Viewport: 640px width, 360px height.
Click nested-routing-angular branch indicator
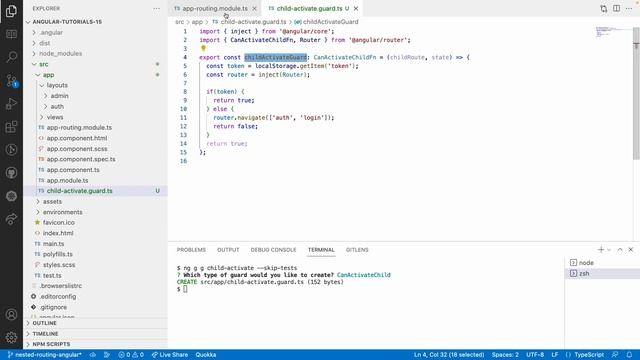pos(44,355)
